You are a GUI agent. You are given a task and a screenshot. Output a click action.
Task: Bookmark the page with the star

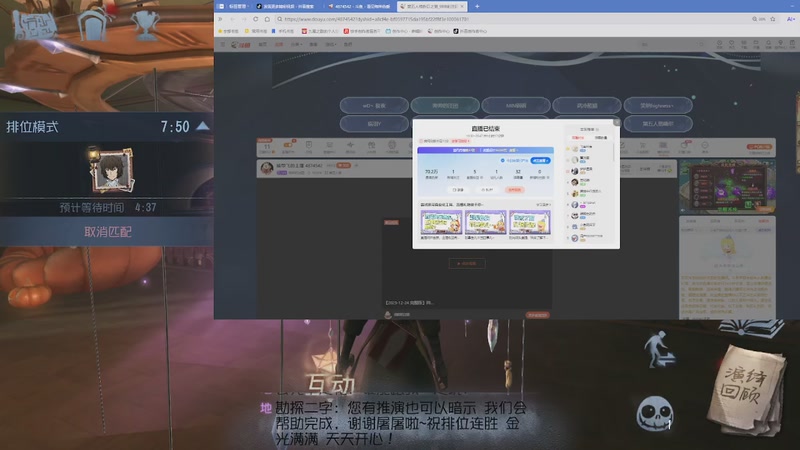(773, 19)
